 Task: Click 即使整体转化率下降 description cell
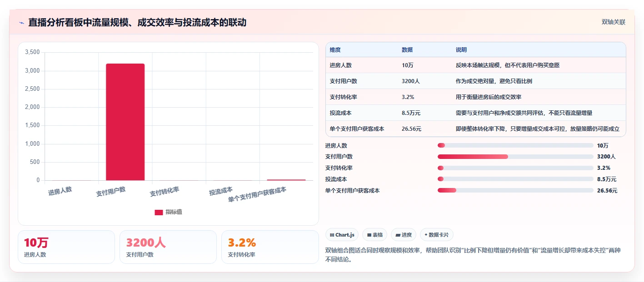[538, 129]
